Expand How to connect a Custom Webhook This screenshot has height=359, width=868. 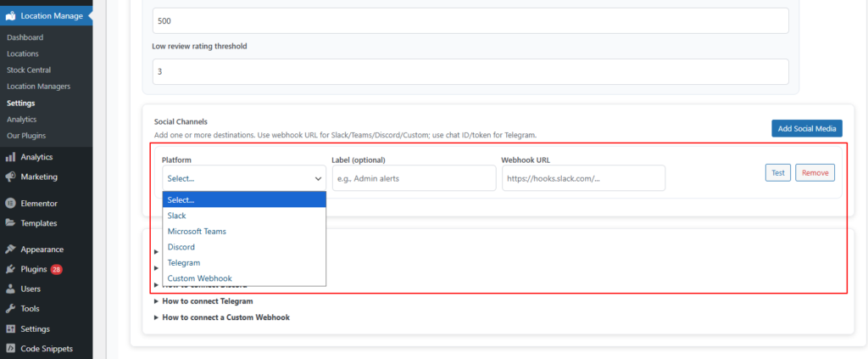[x=225, y=317]
